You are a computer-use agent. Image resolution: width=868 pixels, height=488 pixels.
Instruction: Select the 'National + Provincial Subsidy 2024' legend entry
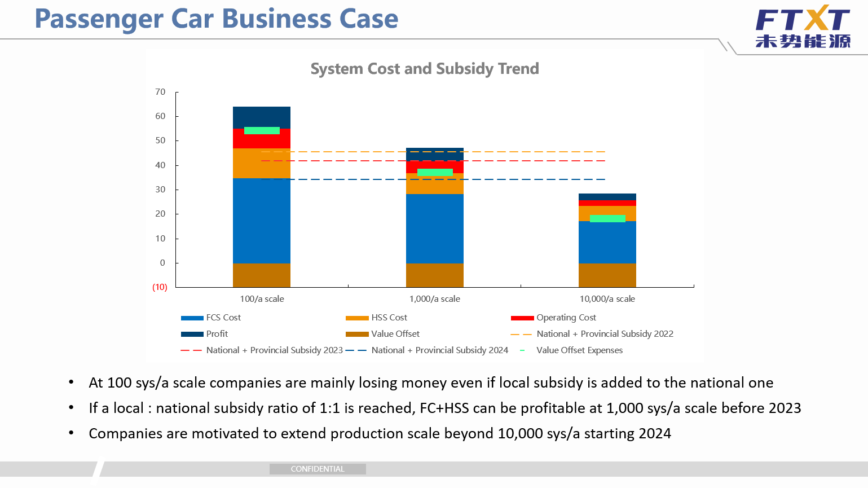point(427,350)
